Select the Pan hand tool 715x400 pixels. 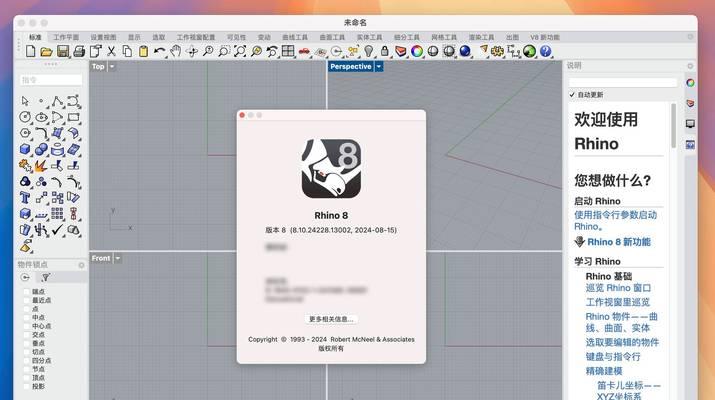click(x=176, y=51)
